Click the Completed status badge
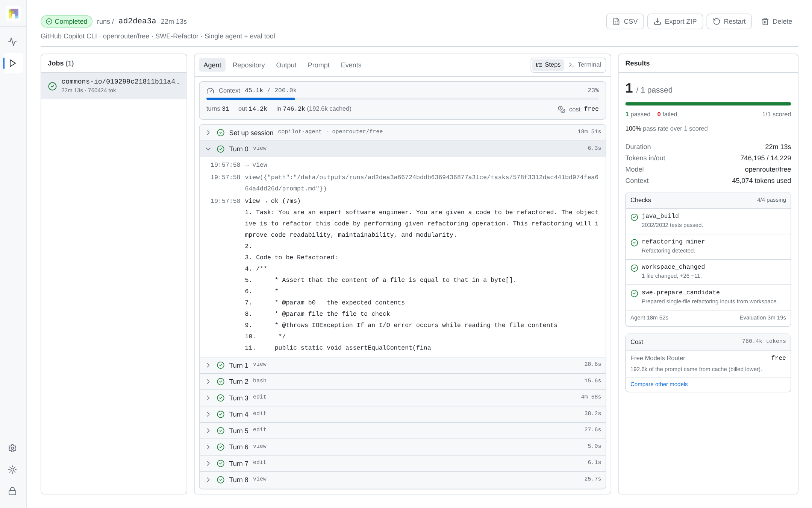Viewport: 812px width, 508px height. [67, 21]
